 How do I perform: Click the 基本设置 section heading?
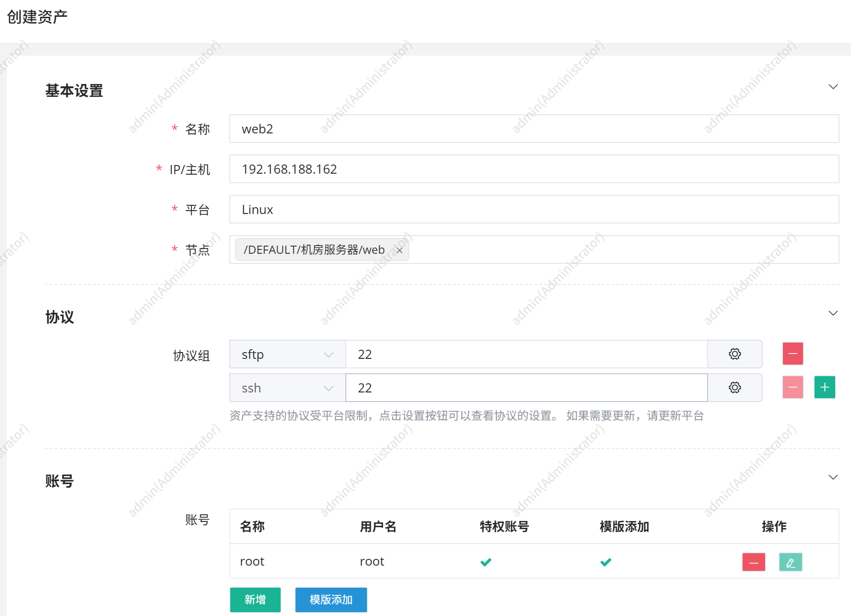pos(74,91)
